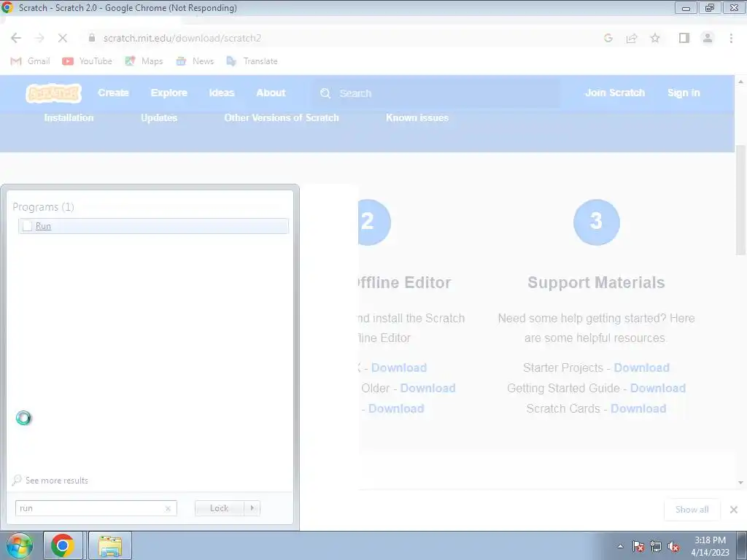747x560 pixels.
Task: Click the Scratch logo
Action: pyautogui.click(x=53, y=93)
